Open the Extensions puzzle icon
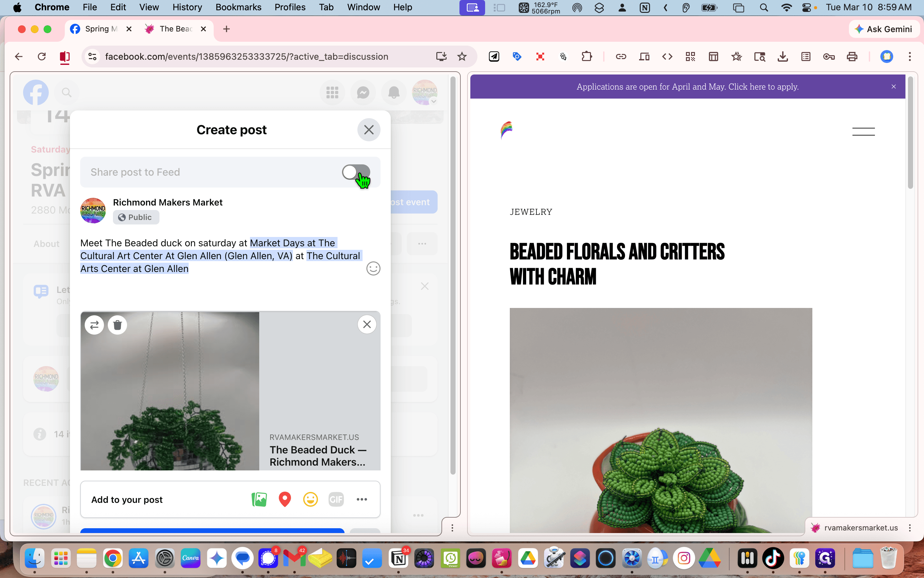This screenshot has width=924, height=578. tap(587, 57)
